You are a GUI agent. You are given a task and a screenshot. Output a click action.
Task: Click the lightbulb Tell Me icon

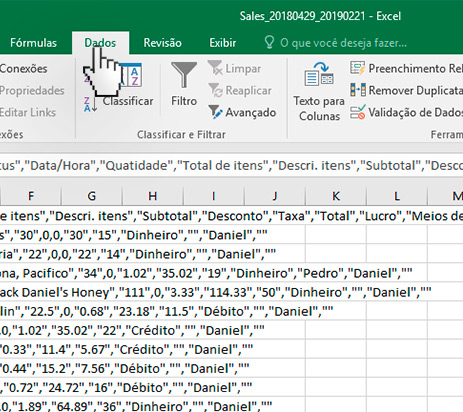[269, 43]
